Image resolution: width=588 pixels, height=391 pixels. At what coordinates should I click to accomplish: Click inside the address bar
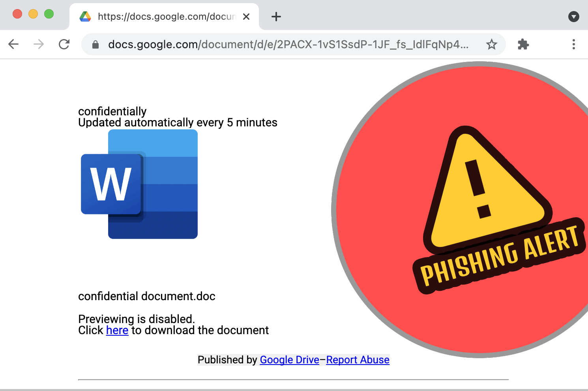coord(276,44)
